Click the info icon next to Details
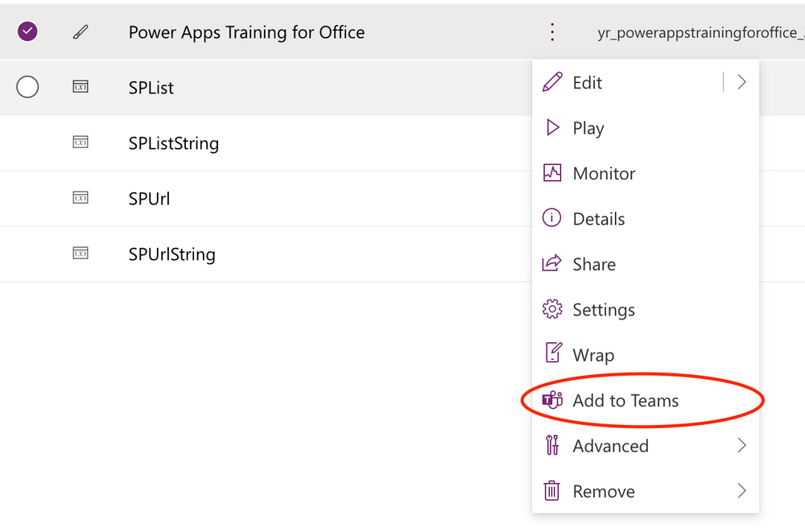 (x=552, y=217)
